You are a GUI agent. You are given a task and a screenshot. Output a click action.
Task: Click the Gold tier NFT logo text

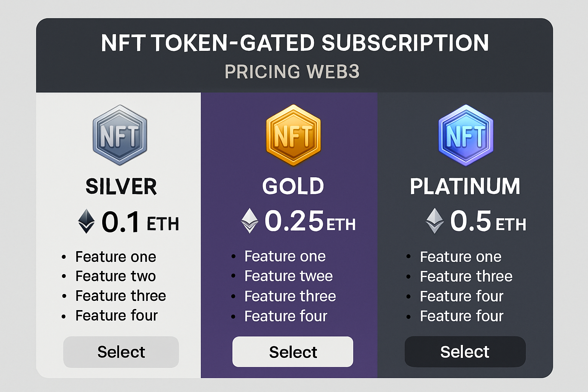coord(293,136)
